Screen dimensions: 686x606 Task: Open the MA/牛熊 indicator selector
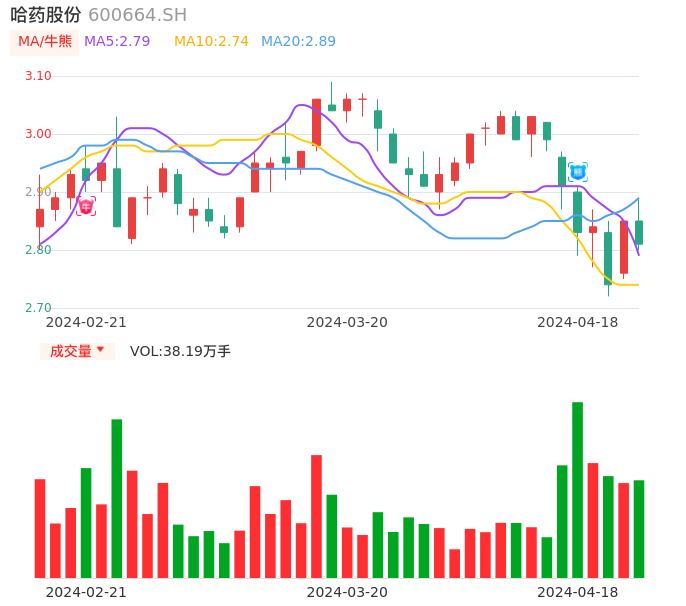tap(45, 42)
